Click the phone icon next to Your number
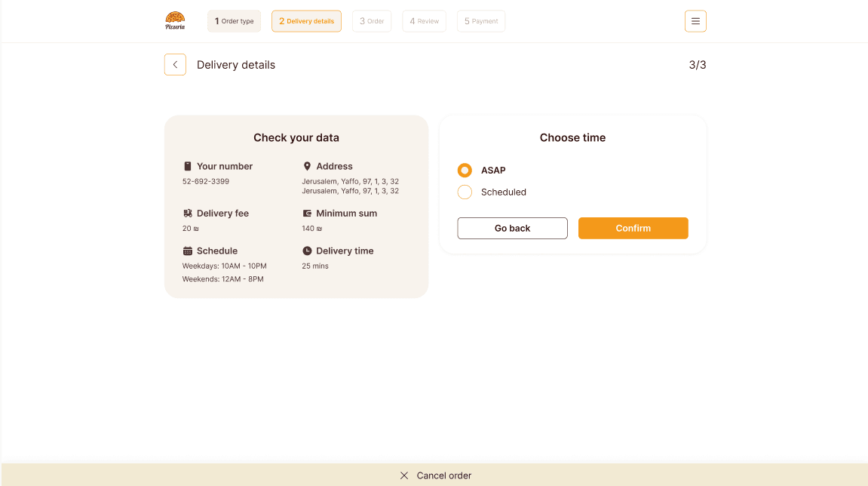This screenshot has width=868, height=486. pyautogui.click(x=188, y=166)
